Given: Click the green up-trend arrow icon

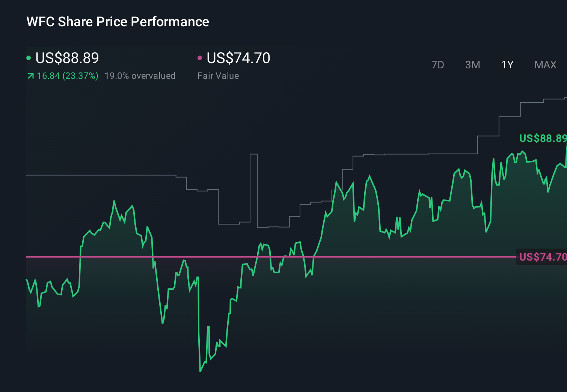Looking at the screenshot, I should 30,76.
